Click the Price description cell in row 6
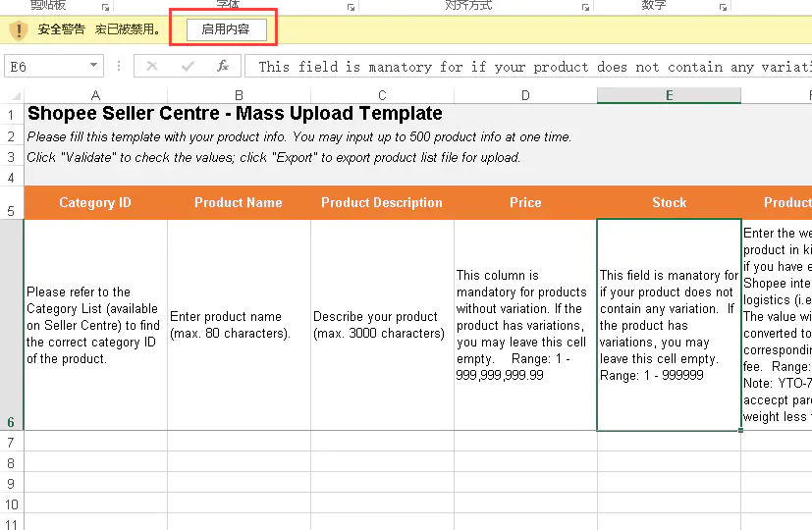Screen dimensions: 812x530 (525, 325)
